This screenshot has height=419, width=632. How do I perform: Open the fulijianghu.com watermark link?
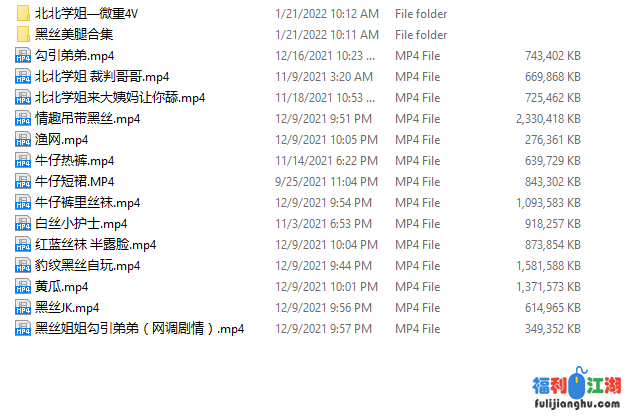pyautogui.click(x=577, y=404)
